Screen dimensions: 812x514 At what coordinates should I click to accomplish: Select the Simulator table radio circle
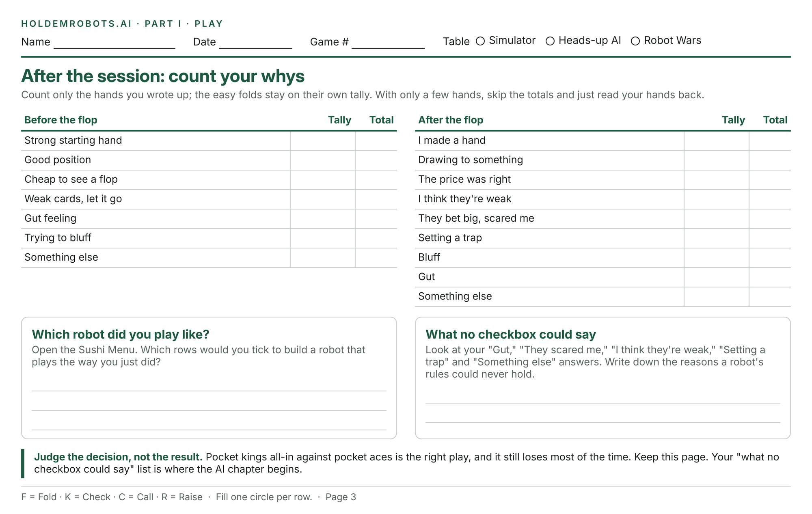click(480, 41)
